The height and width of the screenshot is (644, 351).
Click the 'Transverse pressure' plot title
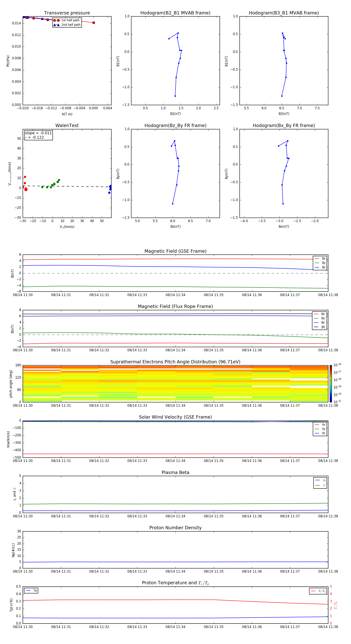tap(67, 13)
